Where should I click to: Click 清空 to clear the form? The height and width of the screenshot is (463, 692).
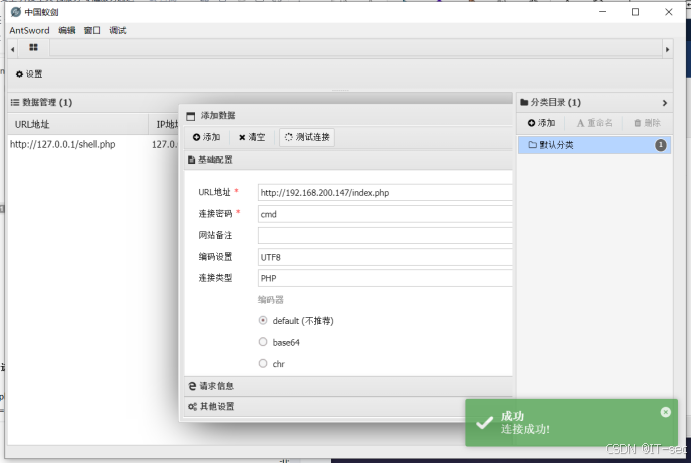pyautogui.click(x=252, y=137)
